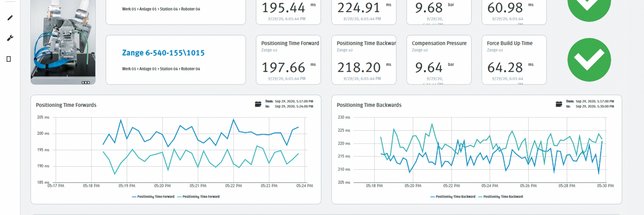This screenshot has width=644, height=215.
Task: Click the device rectangle icon in sidebar
Action: pos(8,59)
